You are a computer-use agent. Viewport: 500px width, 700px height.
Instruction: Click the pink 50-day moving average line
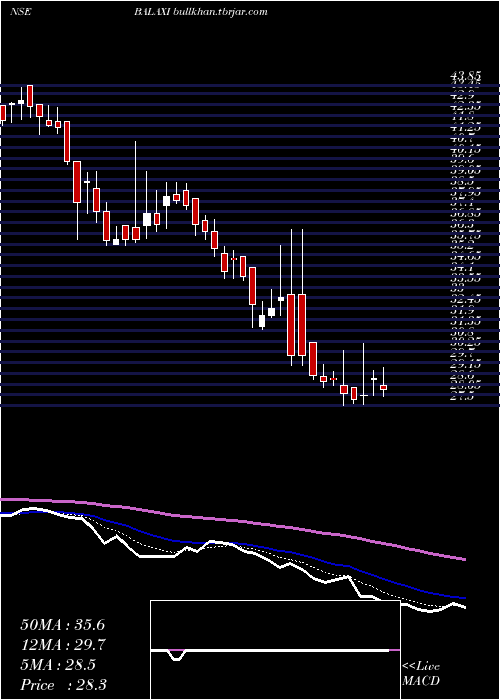pyautogui.click(x=232, y=521)
